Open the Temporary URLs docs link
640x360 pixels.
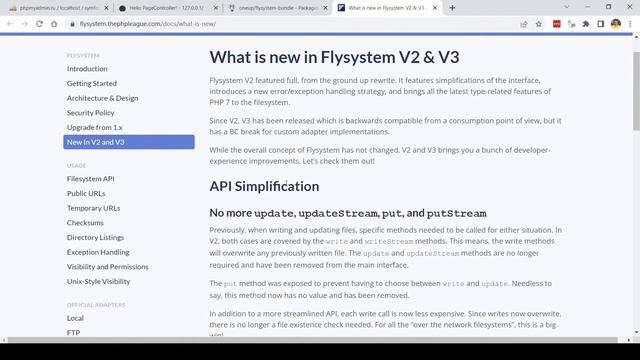click(x=93, y=208)
